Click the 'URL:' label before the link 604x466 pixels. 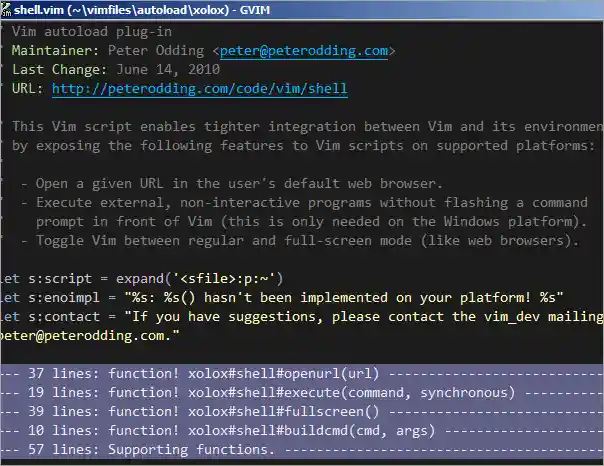(x=27, y=89)
